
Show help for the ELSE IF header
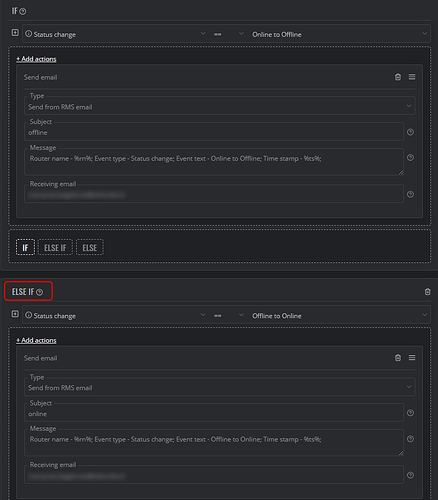(x=39, y=292)
